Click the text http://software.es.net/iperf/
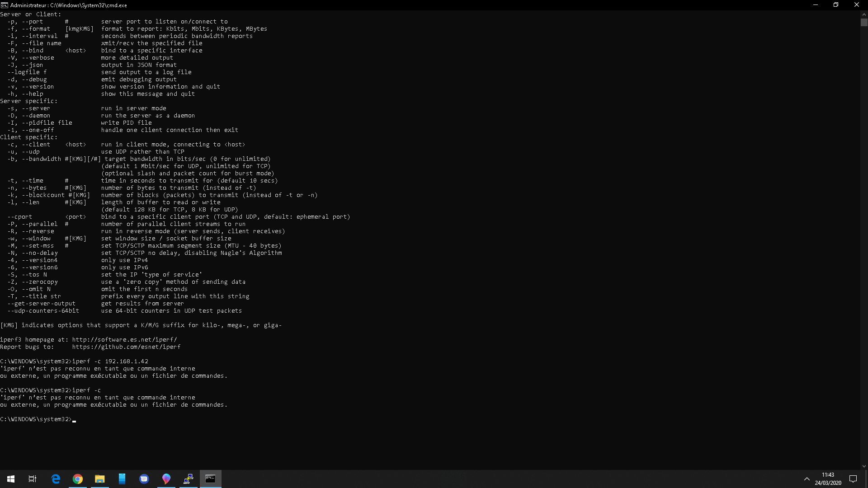 click(x=124, y=340)
